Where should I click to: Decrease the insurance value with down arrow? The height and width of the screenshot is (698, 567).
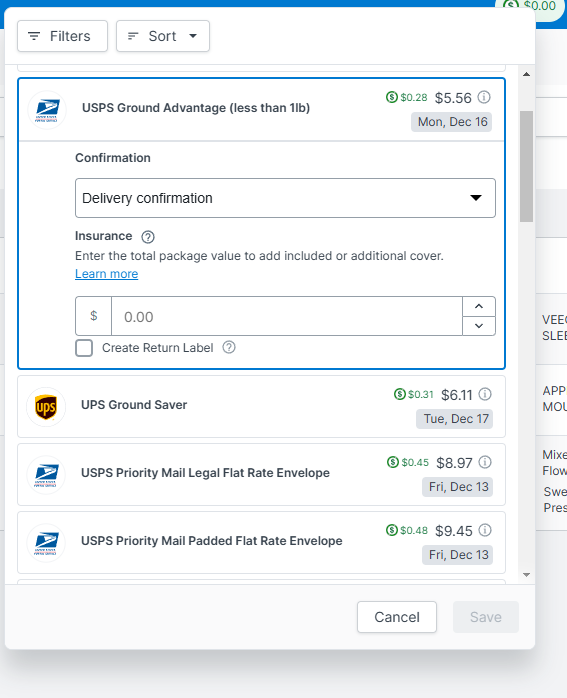tap(479, 326)
